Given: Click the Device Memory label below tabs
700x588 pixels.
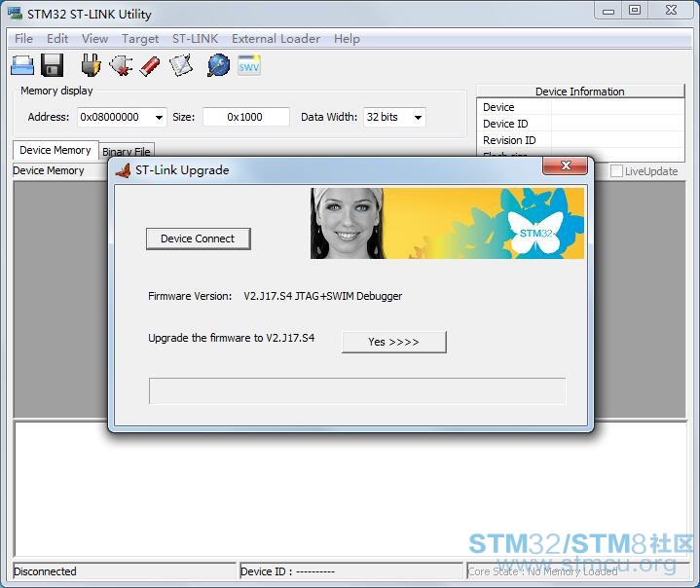Looking at the screenshot, I should 49,170.
